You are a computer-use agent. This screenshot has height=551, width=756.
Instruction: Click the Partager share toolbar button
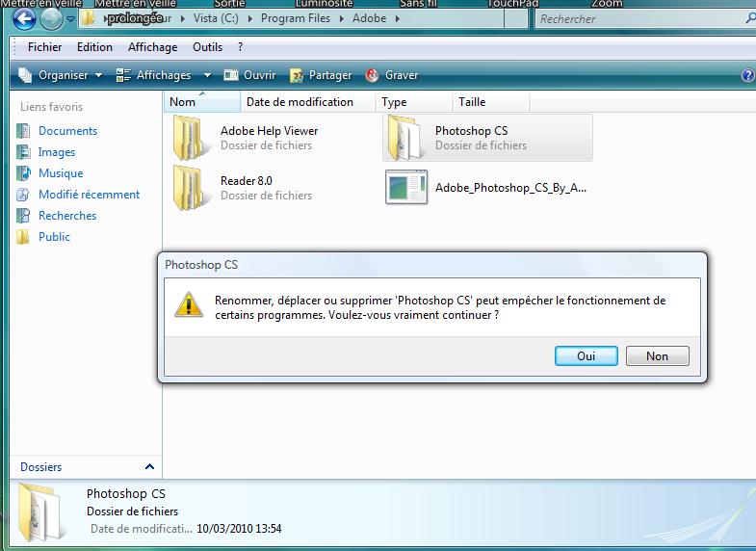[321, 75]
